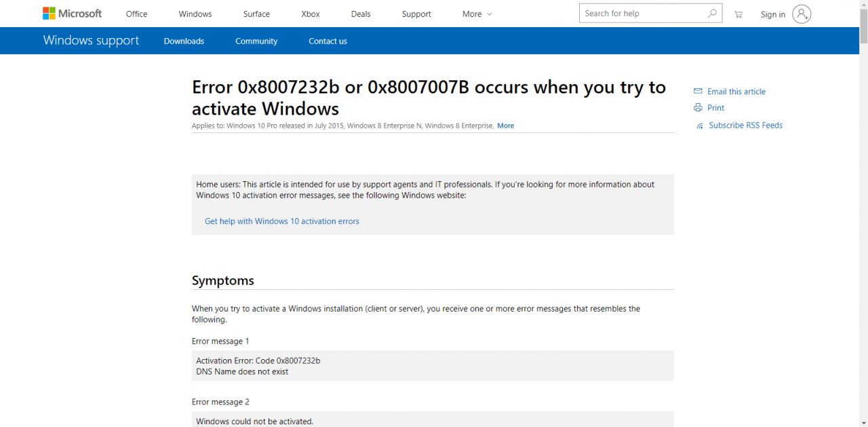Click the Microsoft logo
Image resolution: width=868 pixels, height=427 pixels.
(72, 14)
